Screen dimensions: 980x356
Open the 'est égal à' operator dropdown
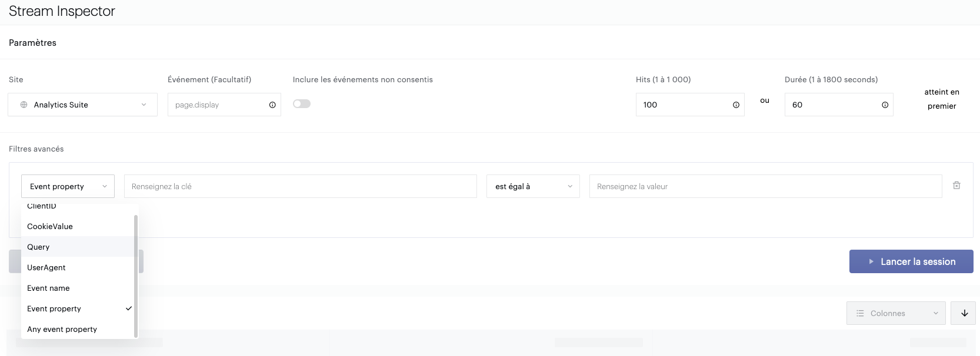[x=533, y=186]
